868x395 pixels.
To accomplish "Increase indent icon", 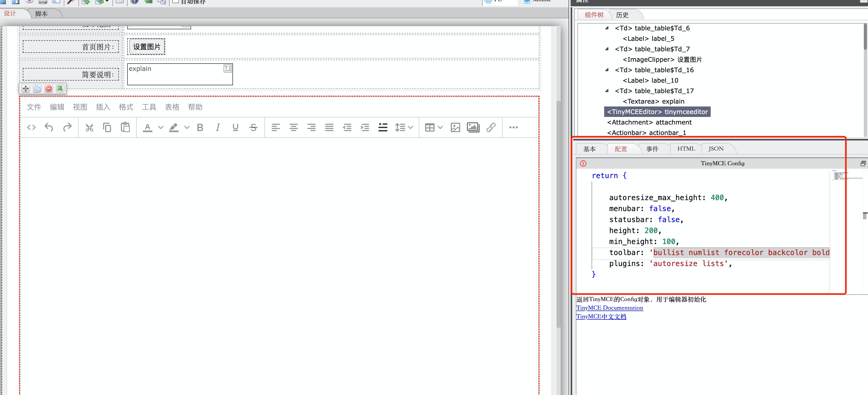I will click(x=365, y=127).
